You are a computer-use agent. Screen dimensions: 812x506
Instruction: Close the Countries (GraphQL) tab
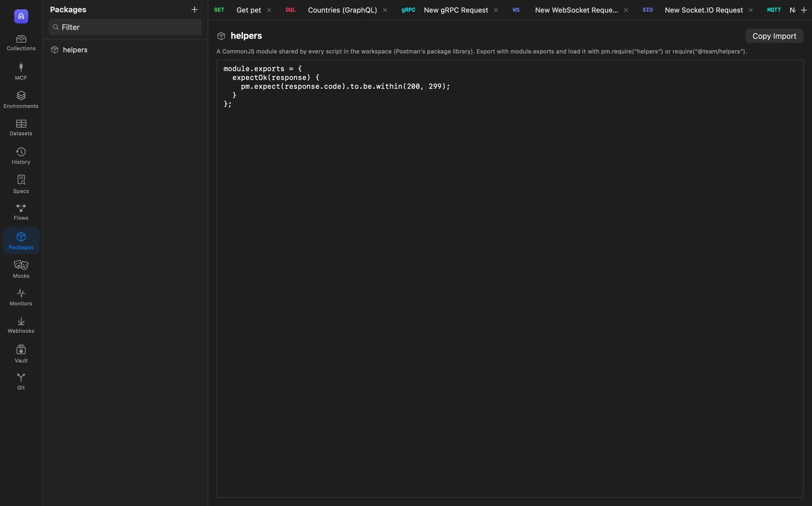click(x=385, y=10)
